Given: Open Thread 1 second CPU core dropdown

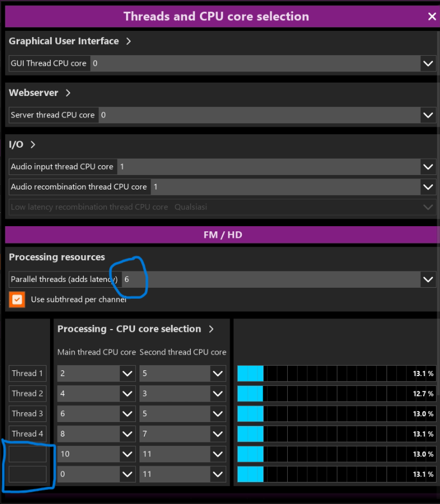Looking at the screenshot, I should [x=218, y=374].
